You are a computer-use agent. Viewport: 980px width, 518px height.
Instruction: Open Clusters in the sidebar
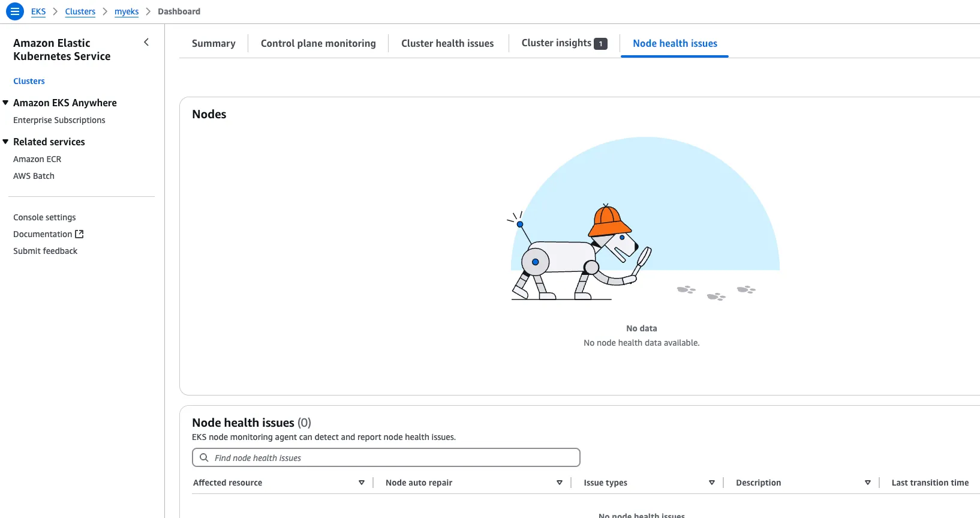[29, 81]
